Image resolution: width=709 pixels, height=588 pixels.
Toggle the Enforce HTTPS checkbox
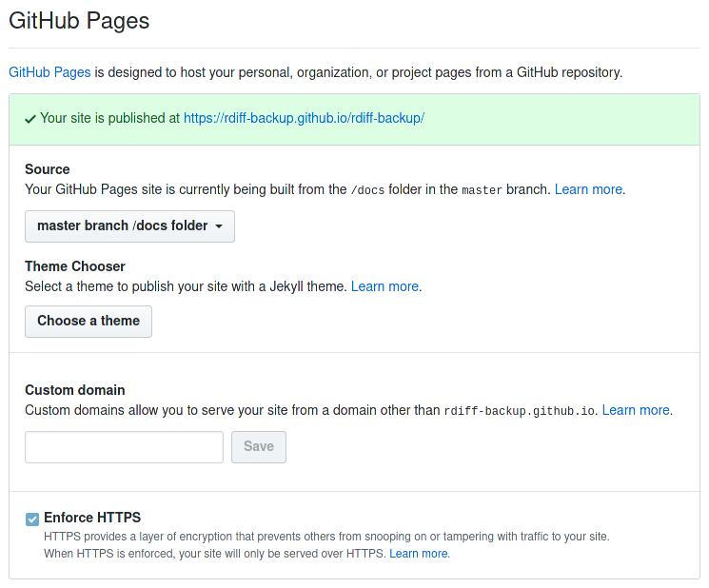(32, 519)
